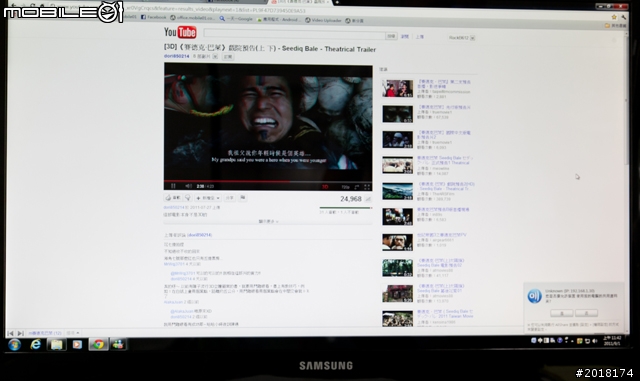Open suggested video titled Seediq Bale Theatrical Tr

[x=446, y=186]
